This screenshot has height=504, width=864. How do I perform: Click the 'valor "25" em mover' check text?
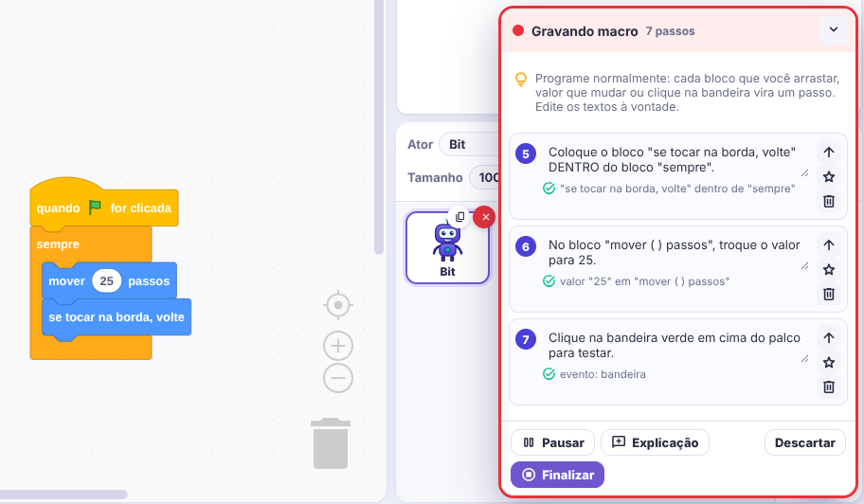point(644,281)
